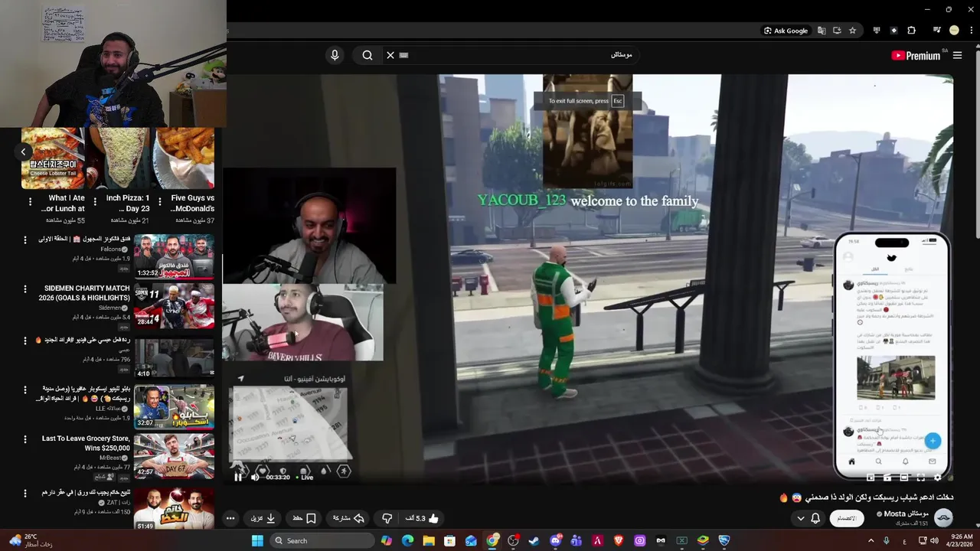Open the browser extensions puzzle icon
This screenshot has width=980, height=551.
[x=911, y=31]
